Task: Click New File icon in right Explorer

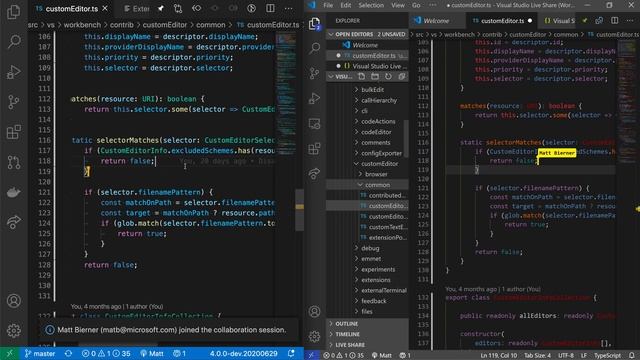Action: point(362,76)
